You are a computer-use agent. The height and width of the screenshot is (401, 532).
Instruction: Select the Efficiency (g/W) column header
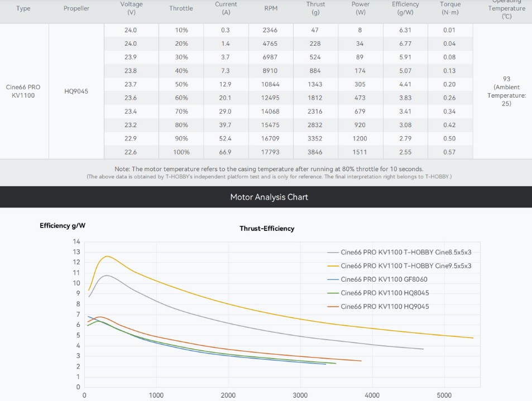coord(405,8)
